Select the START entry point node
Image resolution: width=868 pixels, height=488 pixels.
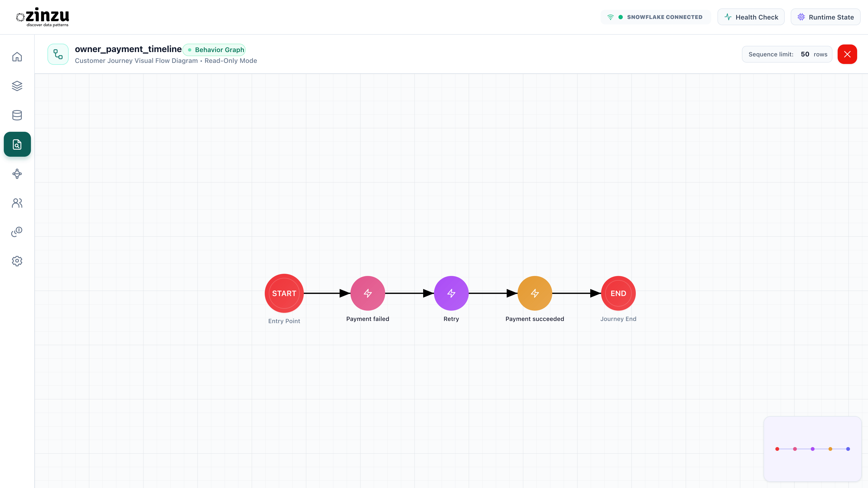(284, 293)
